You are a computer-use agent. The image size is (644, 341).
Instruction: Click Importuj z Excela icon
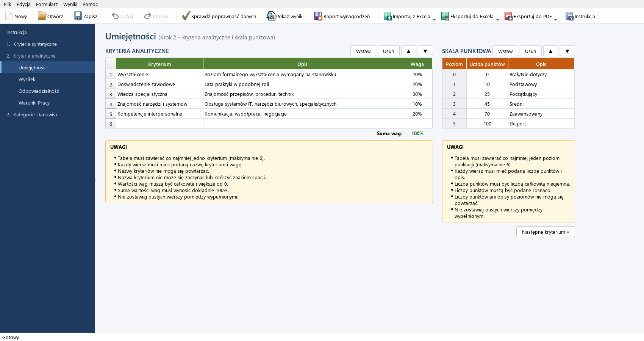(x=388, y=16)
